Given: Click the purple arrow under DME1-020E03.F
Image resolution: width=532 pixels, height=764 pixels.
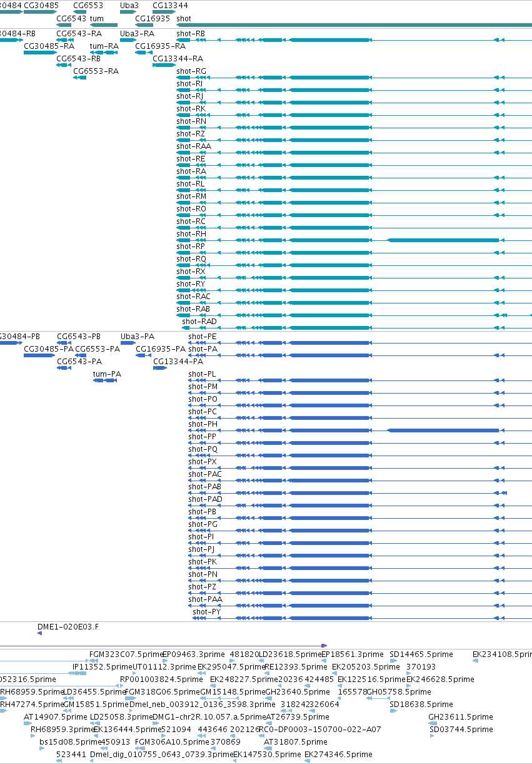Looking at the screenshot, I should (x=40, y=633).
